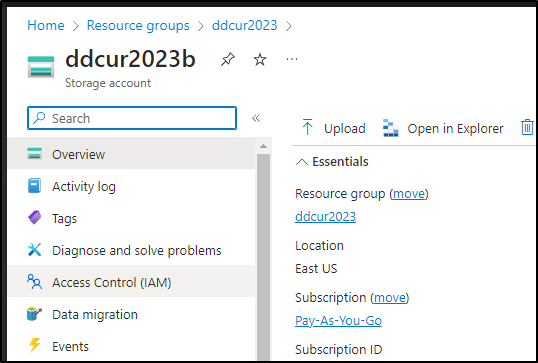Open the ellipsis more options menu
Screen dimensions: 538x363
coord(292,59)
